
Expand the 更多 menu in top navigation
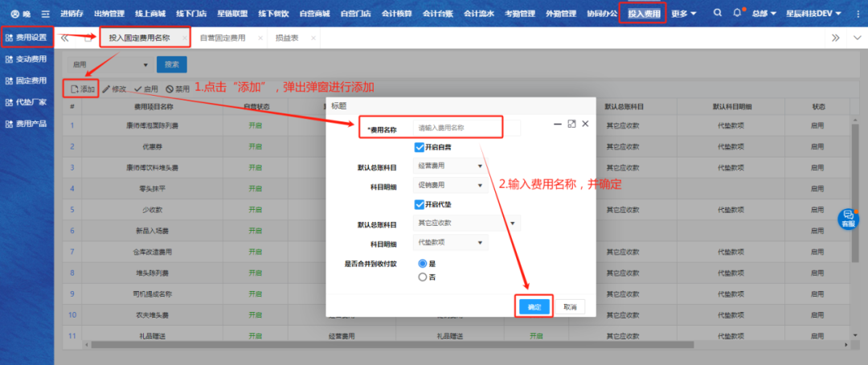tap(684, 14)
